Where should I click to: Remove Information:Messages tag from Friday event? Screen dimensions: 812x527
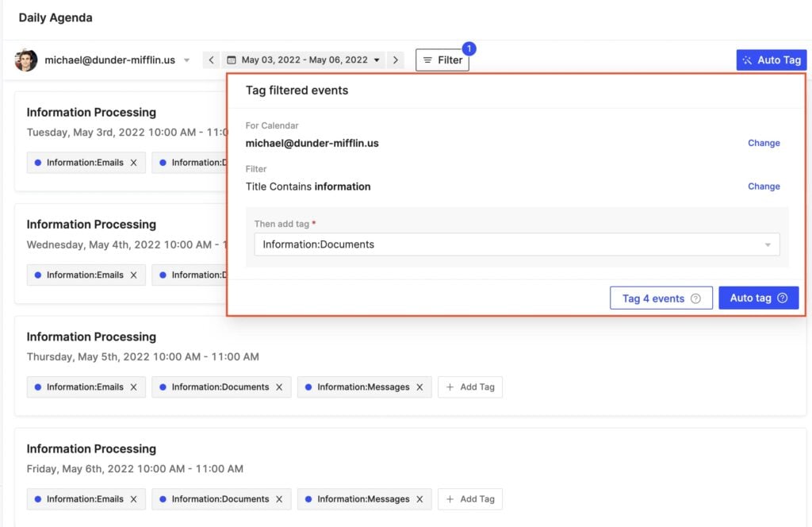tap(419, 499)
